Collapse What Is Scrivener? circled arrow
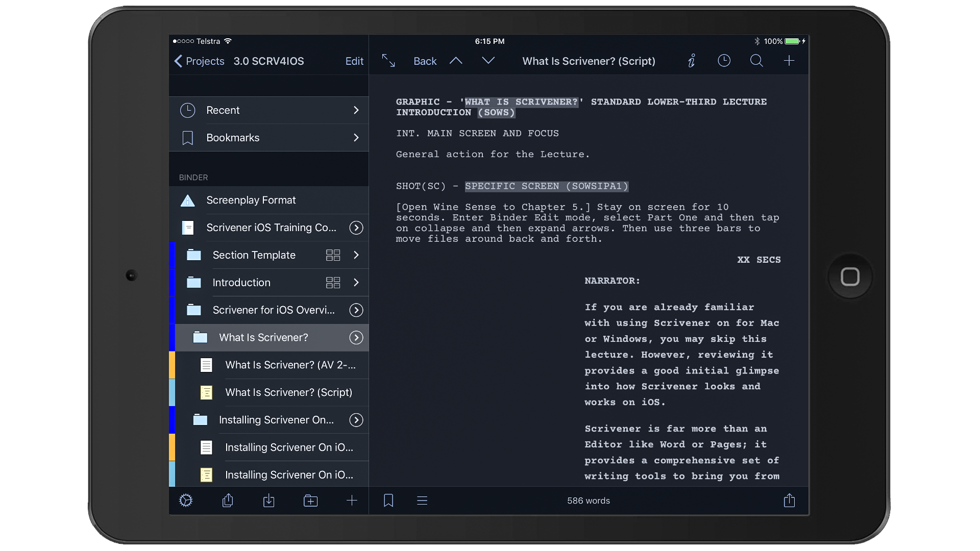Viewport: 980px width, 551px height. click(356, 338)
